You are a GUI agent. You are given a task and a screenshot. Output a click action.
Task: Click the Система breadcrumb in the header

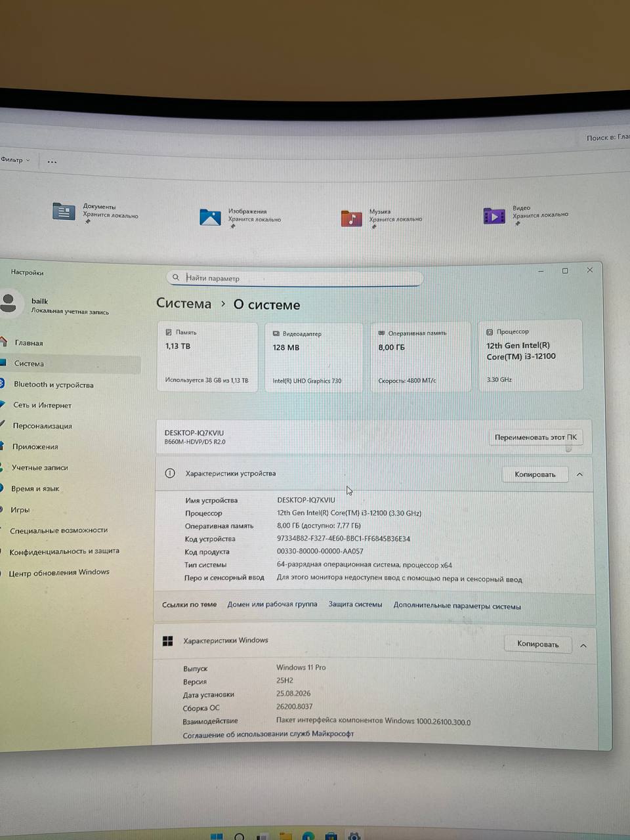[x=184, y=304]
